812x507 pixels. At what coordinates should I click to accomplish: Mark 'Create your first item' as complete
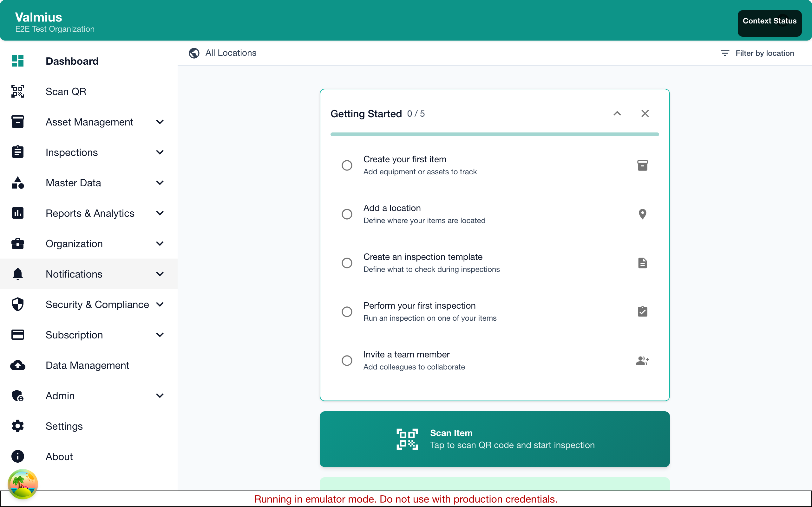click(347, 165)
